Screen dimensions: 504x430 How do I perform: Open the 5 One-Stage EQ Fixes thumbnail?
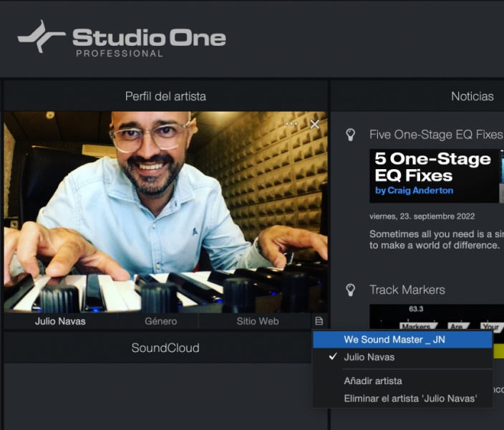[437, 176]
